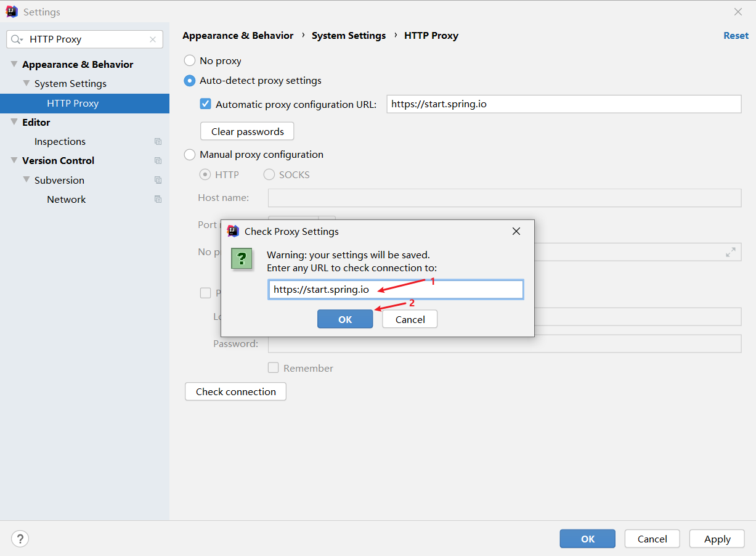Collapse the Appearance & Behavior tree node
756x556 pixels.
pyautogui.click(x=14, y=63)
